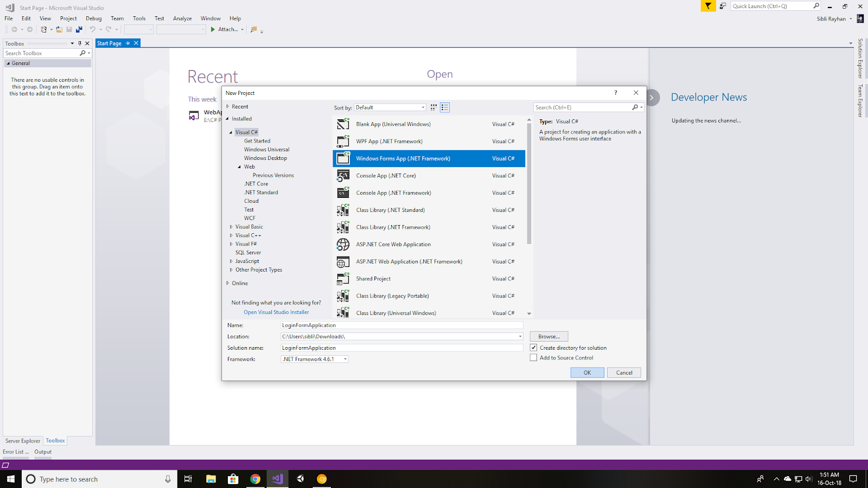Open Chrome from the taskbar

(x=255, y=479)
